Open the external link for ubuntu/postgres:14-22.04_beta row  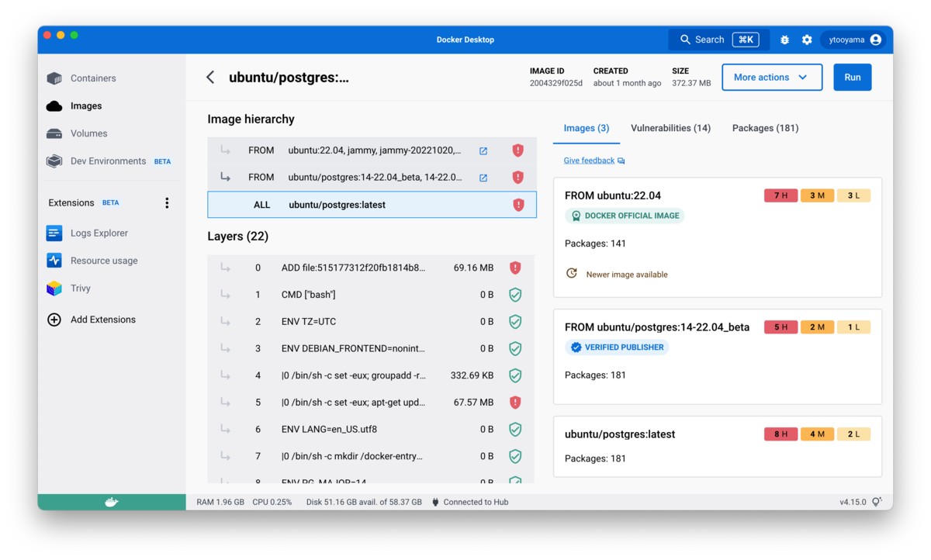[483, 178]
